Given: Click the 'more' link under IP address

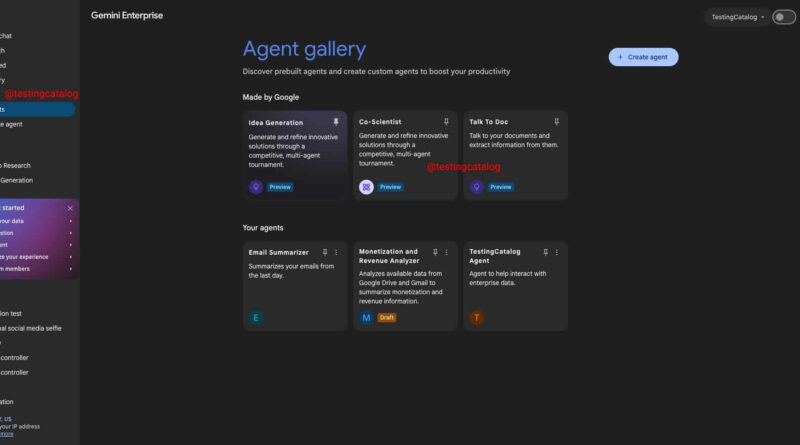Looking at the screenshot, I should coord(7,434).
